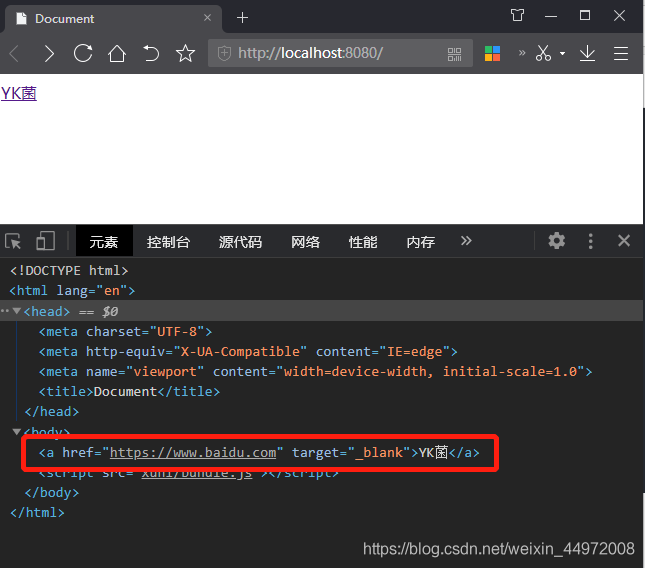Viewport: 645px width, 568px height.
Task: Click the bundle.js script source link
Action: tap(197, 473)
